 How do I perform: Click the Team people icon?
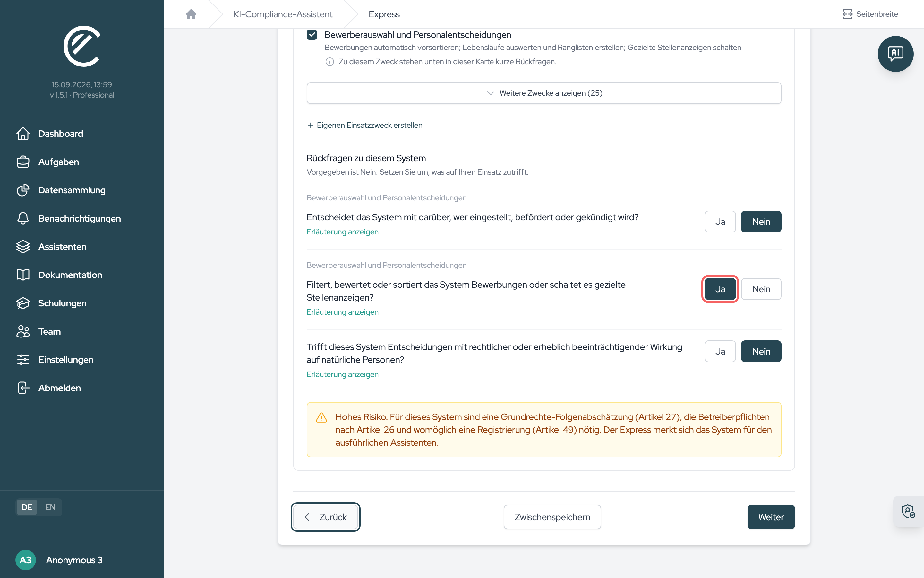click(x=23, y=331)
